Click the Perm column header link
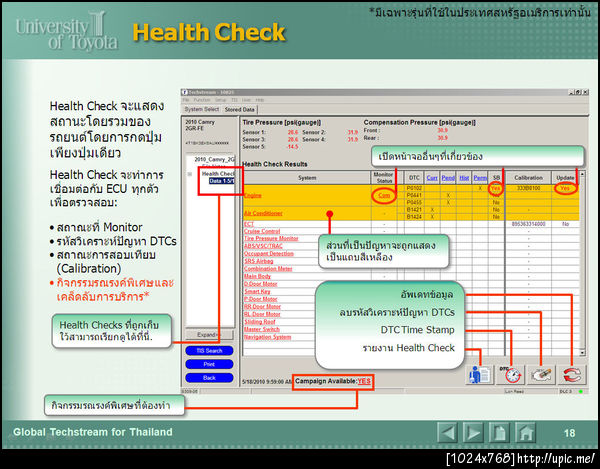Image resolution: width=600 pixels, height=469 pixels. pyautogui.click(x=480, y=178)
